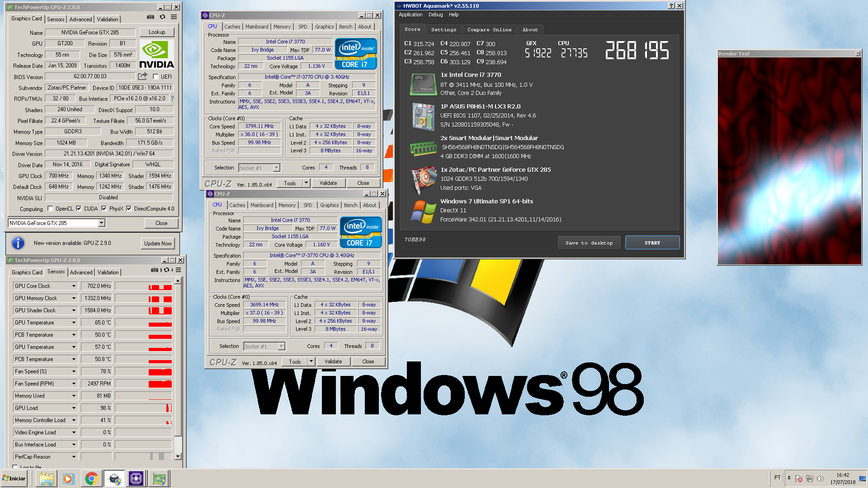Viewport: 868px width, 488px height.
Task: Switch to Compare Online tab in Aquamark
Action: pos(489,29)
